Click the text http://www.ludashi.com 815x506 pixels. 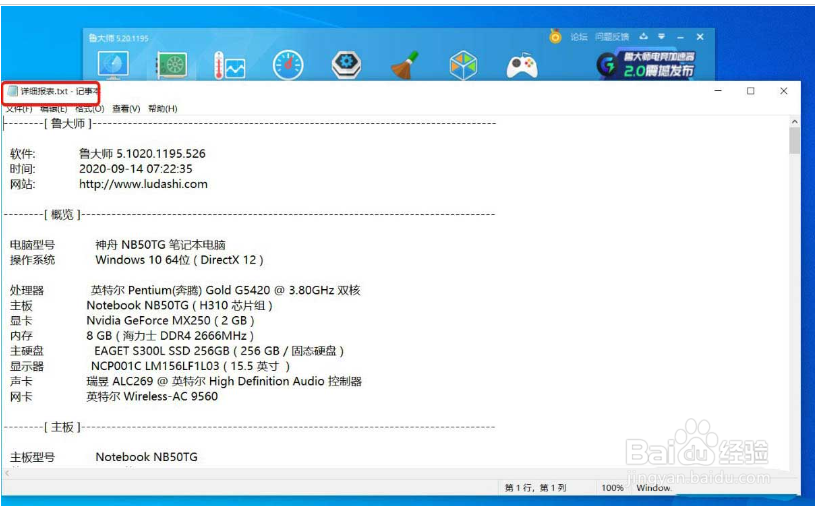(x=143, y=184)
